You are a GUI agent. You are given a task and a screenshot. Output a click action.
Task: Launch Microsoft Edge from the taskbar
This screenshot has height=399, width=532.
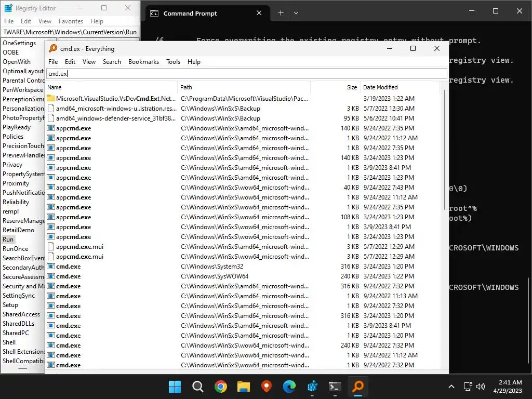(289, 386)
